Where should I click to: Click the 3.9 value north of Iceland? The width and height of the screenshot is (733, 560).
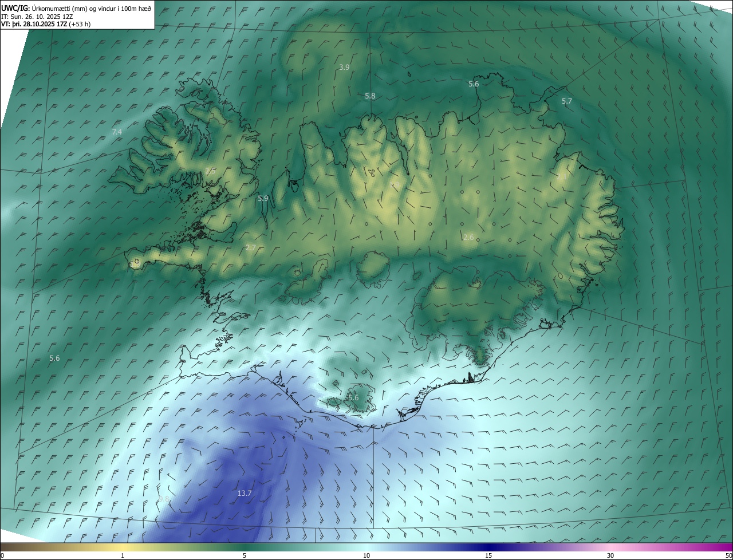pos(344,67)
